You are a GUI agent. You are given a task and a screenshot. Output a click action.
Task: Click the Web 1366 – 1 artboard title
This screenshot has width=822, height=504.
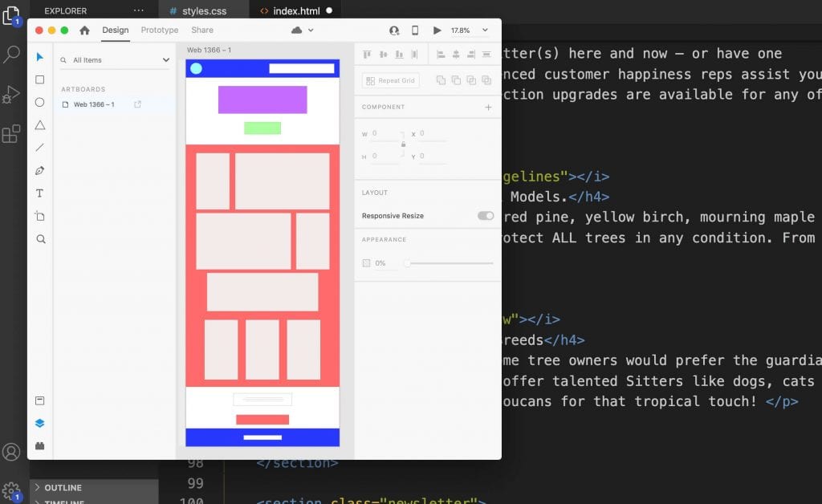pos(210,50)
